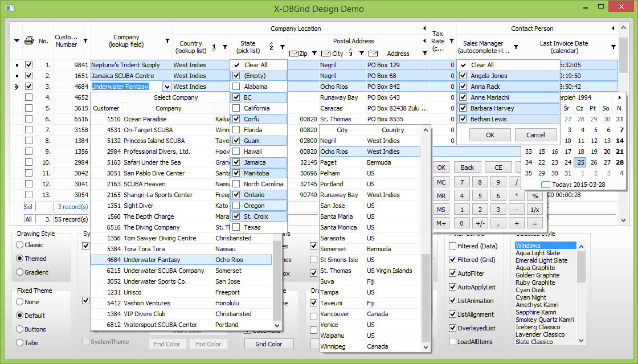
Task: Select the Classic drawing style
Action: tap(20, 245)
